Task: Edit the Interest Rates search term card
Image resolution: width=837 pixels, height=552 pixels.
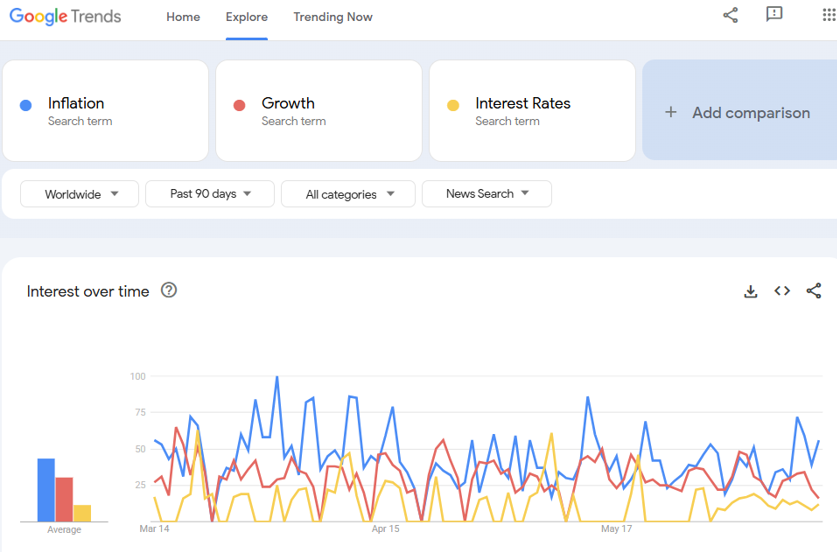Action: click(x=532, y=111)
